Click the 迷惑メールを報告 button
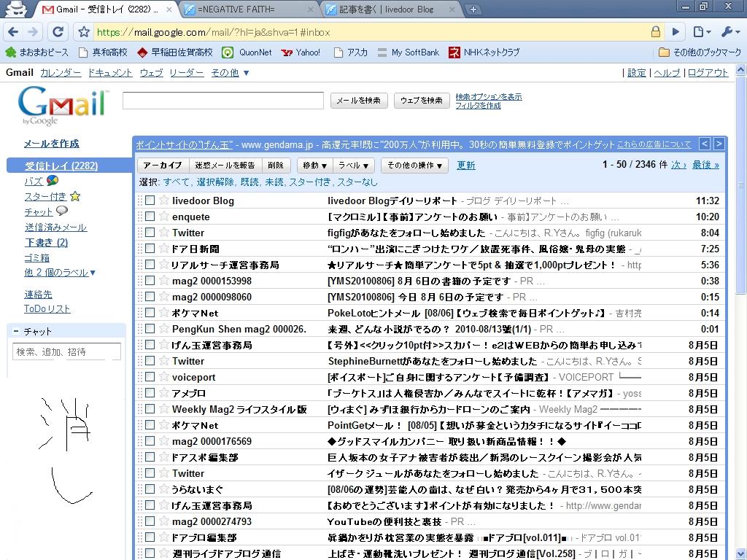This screenshot has height=560, width=747. 225,166
